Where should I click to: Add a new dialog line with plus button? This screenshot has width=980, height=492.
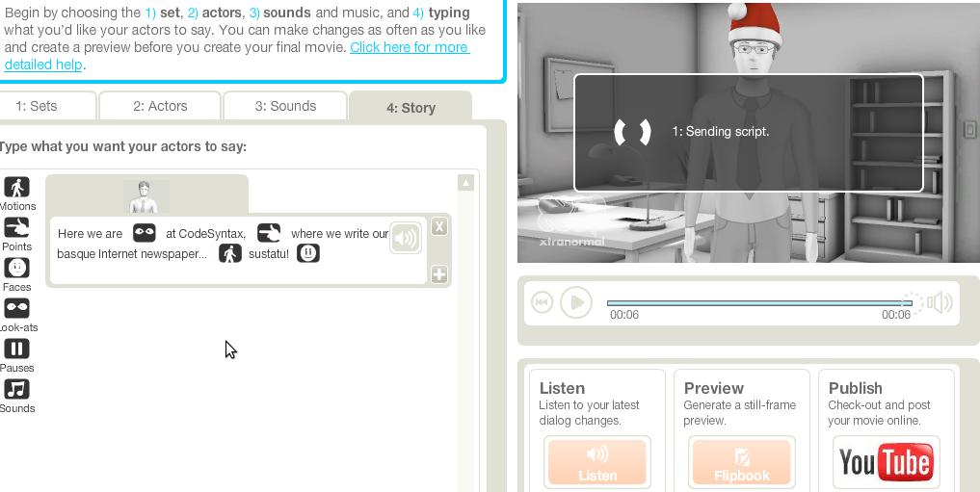tap(439, 274)
